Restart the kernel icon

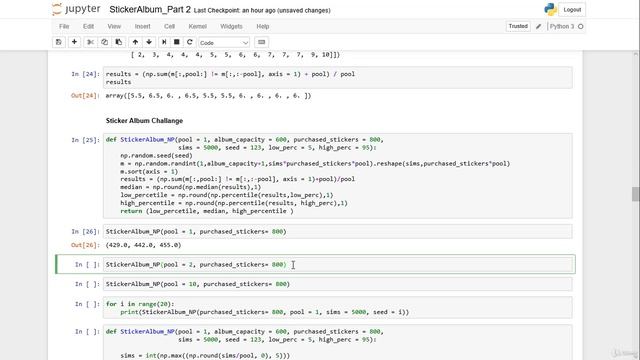[189, 42]
